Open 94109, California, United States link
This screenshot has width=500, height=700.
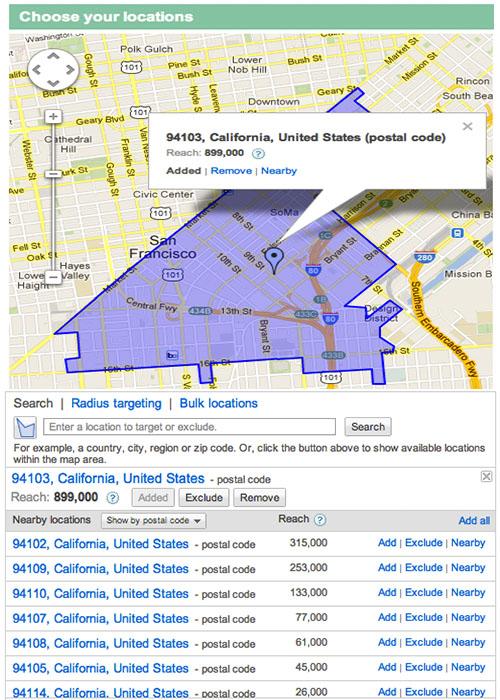click(100, 569)
